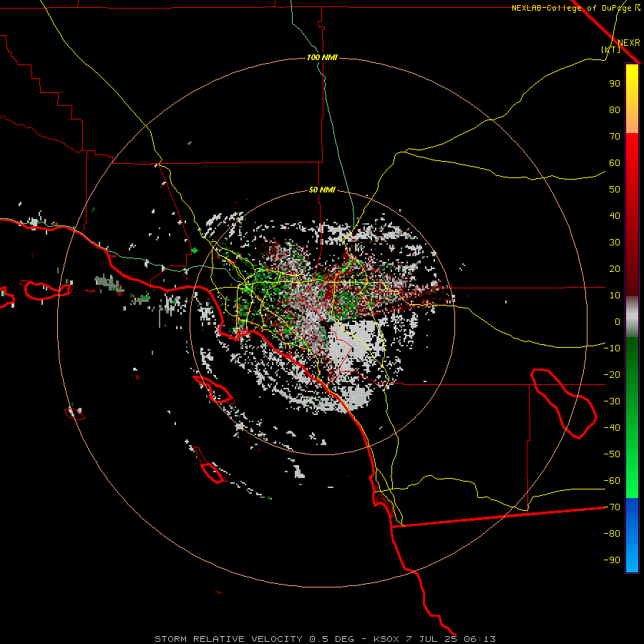
Task: Click the "-50" scale label
Action: coord(612,454)
